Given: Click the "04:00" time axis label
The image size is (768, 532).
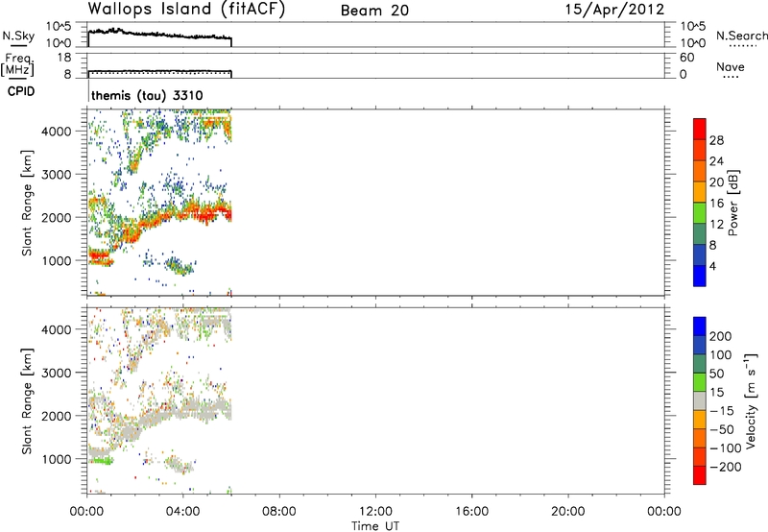Looking at the screenshot, I should point(183,512).
